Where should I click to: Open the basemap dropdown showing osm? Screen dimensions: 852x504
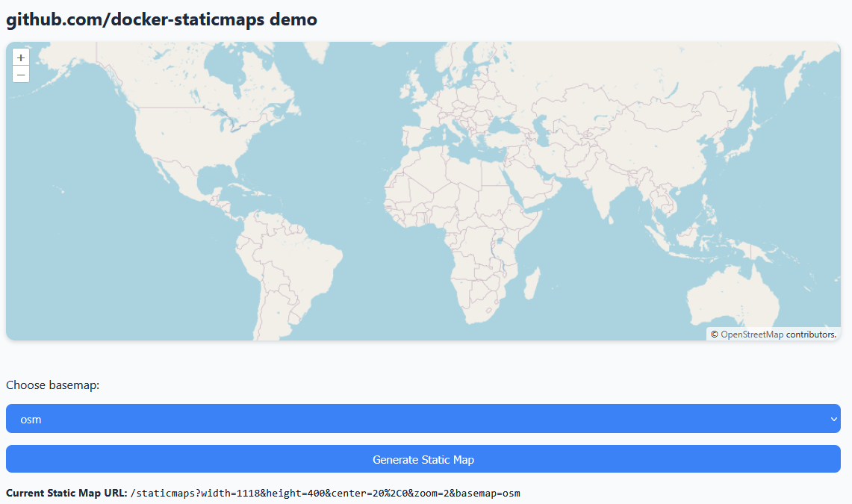423,419
